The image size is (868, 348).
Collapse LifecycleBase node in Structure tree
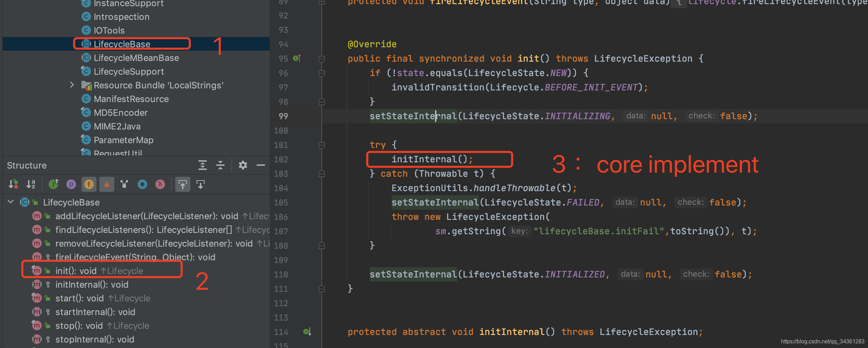pos(11,202)
